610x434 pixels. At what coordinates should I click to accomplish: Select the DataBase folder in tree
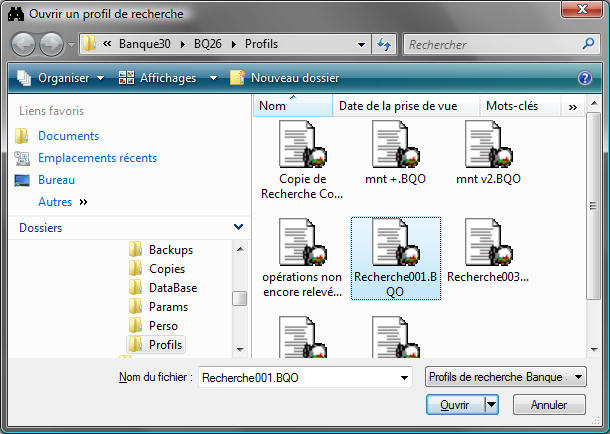[172, 288]
